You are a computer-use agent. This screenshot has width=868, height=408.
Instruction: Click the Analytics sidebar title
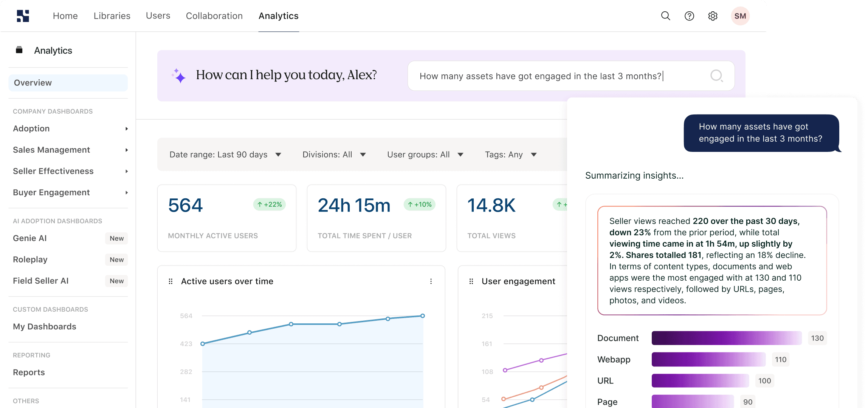(x=53, y=51)
